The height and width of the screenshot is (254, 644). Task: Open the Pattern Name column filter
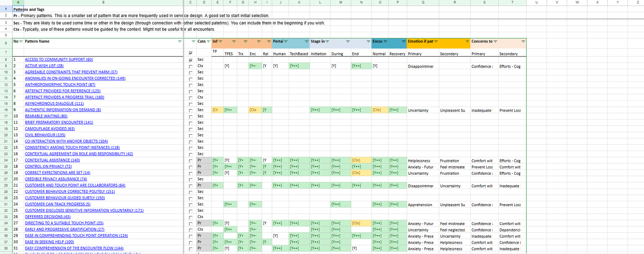click(180, 41)
